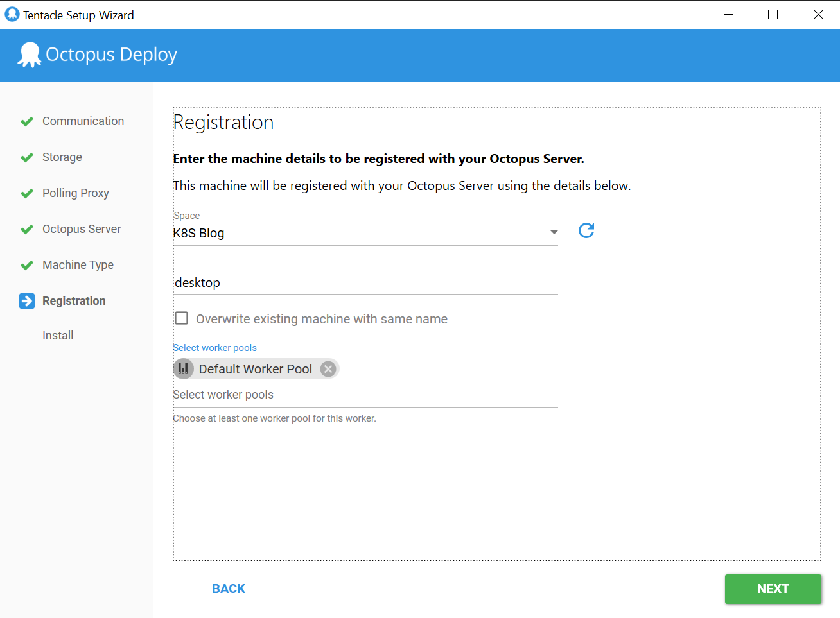Click the Machine Type step checkmark
The width and height of the screenshot is (840, 618).
pyautogui.click(x=27, y=265)
